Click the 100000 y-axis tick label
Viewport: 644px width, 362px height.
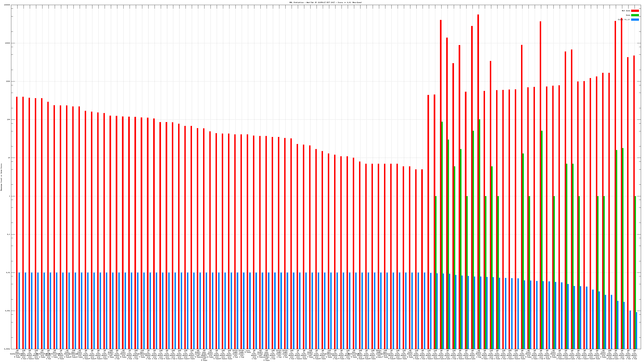[7, 5]
